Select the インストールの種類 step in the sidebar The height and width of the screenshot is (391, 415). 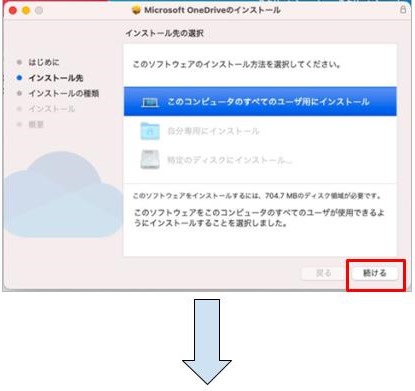tap(64, 93)
